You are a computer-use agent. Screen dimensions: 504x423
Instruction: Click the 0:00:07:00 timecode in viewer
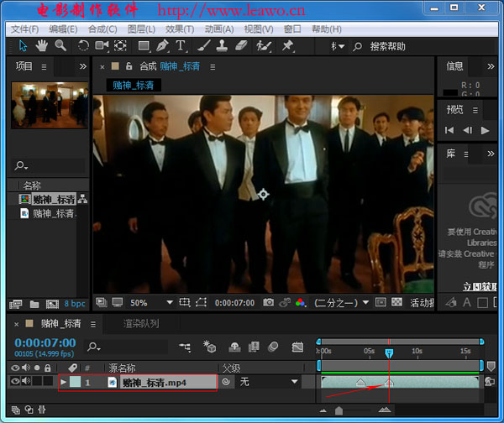pos(234,302)
